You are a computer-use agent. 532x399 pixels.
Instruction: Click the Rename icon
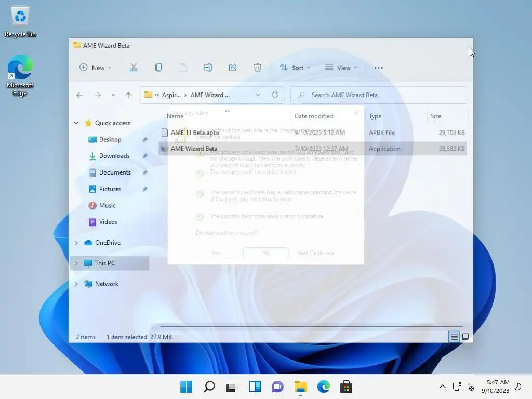coord(208,68)
